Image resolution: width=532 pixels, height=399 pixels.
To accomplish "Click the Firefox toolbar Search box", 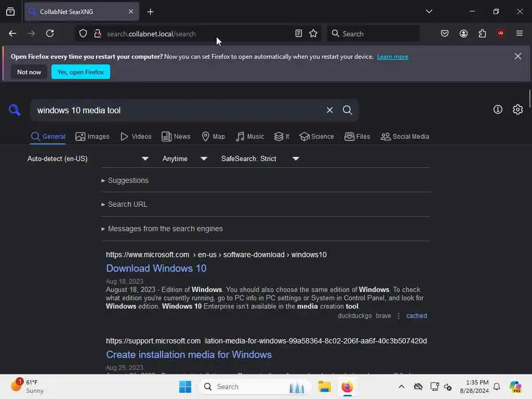I will 373,34.
